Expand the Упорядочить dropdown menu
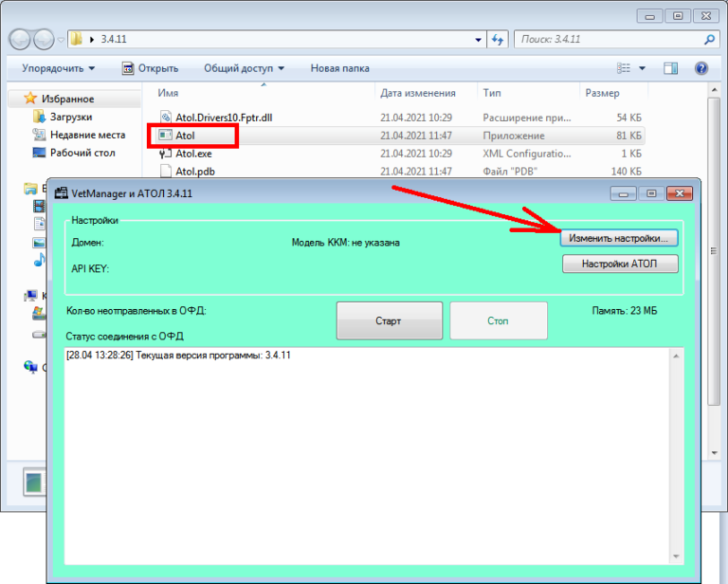This screenshot has height=584, width=728. pos(59,68)
